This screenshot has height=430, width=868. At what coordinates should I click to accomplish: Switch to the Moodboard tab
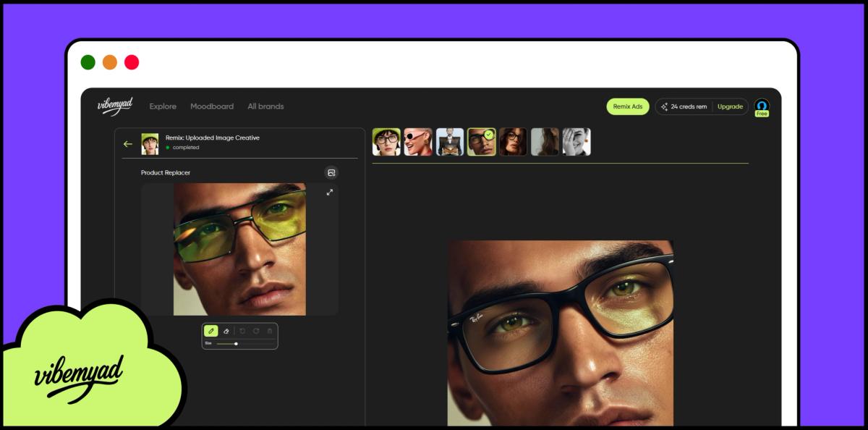(212, 106)
